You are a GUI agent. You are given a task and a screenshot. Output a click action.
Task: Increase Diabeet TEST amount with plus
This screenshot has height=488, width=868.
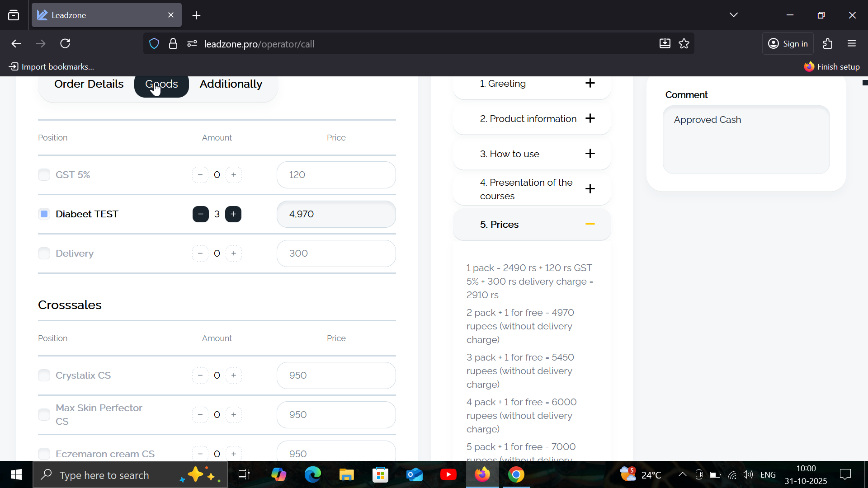point(233,214)
